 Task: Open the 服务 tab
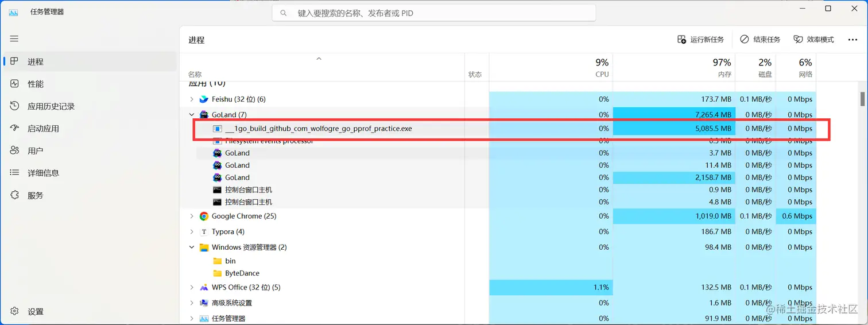[91, 195]
